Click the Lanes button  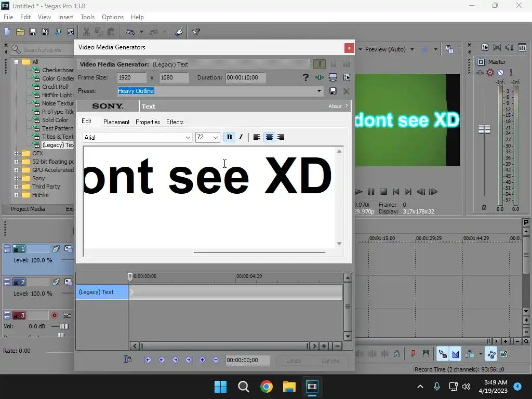pyautogui.click(x=294, y=361)
